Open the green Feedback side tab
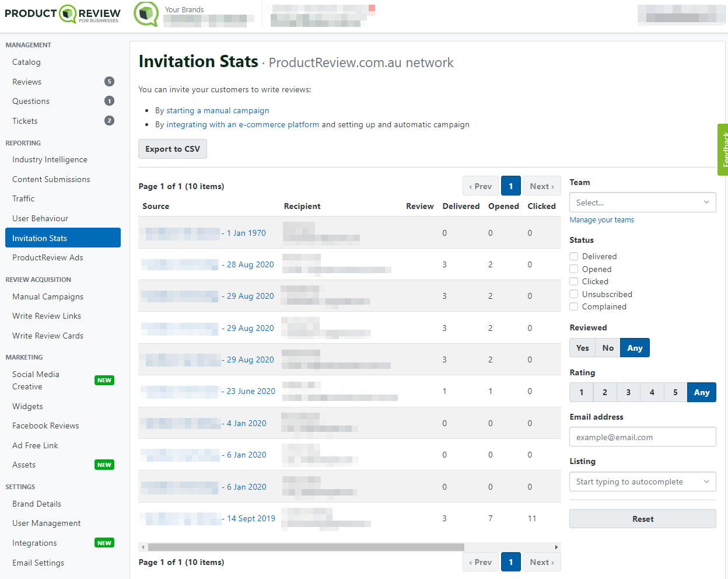728x579 pixels. coord(723,149)
